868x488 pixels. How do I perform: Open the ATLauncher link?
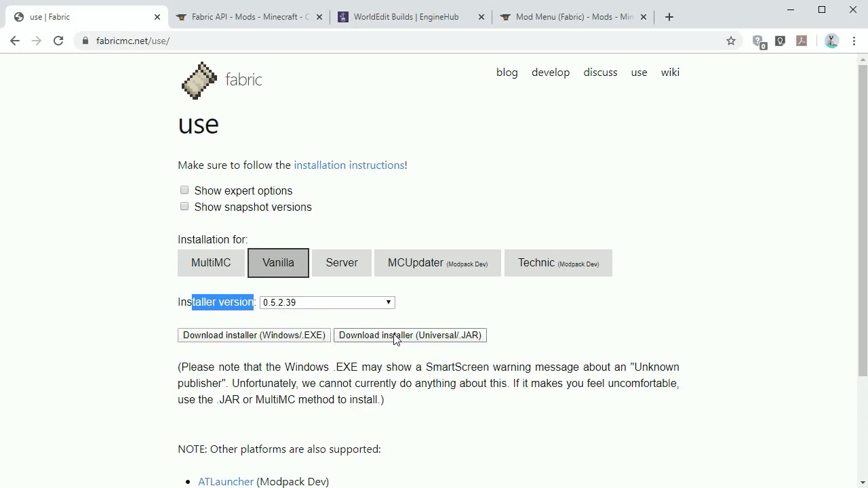click(226, 482)
